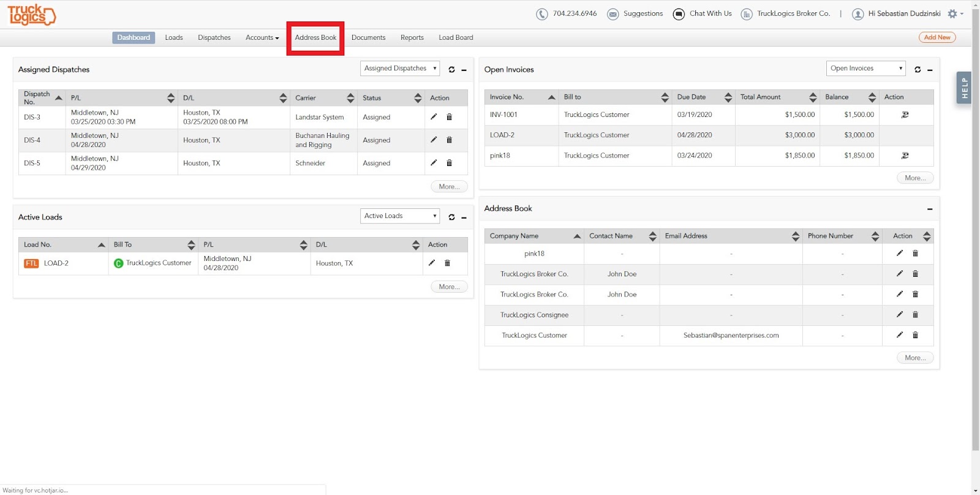The image size is (980, 495).
Task: Delete dispatch DIS-4
Action: coord(449,140)
